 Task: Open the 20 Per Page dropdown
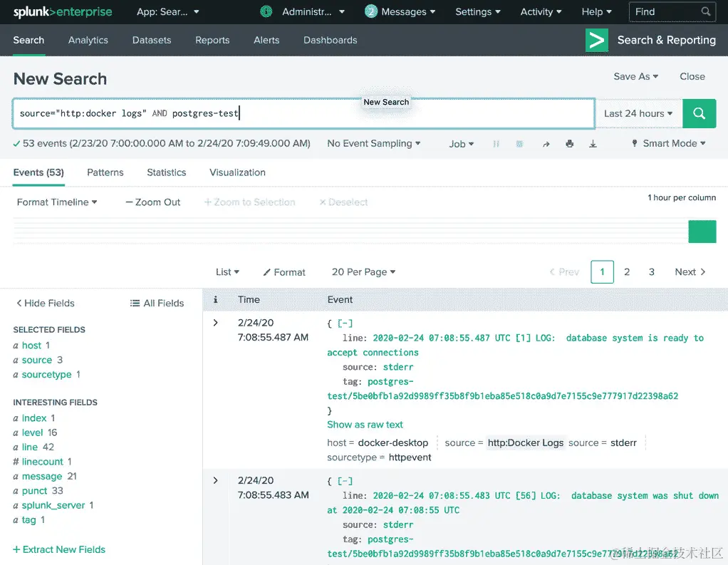coord(363,272)
